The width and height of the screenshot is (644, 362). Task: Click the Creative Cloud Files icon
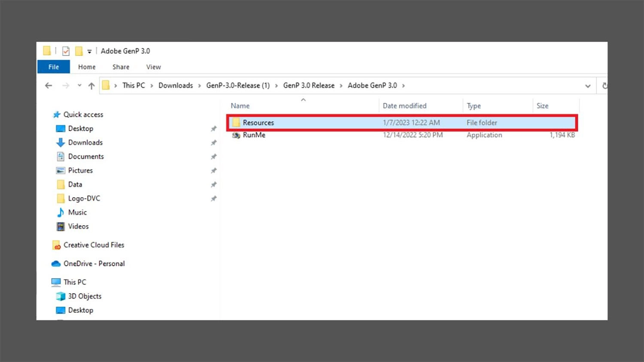56,245
